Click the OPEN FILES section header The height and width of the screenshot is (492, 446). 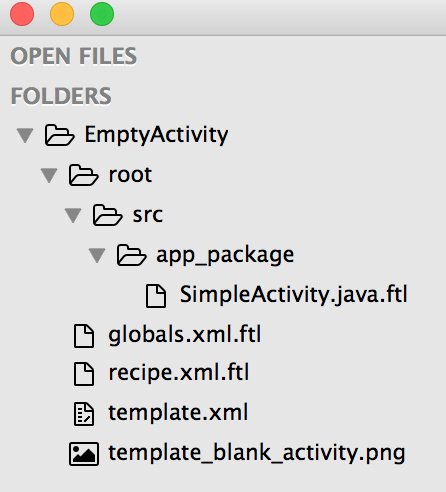74,56
